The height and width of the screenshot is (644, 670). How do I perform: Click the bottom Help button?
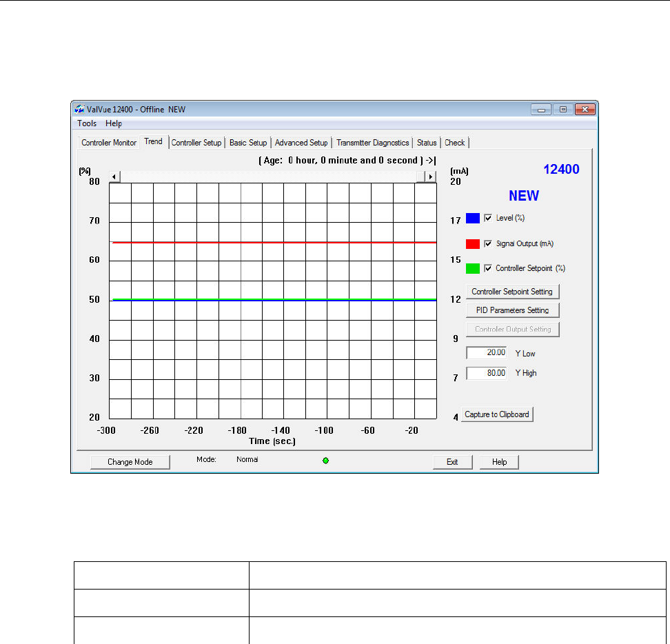[499, 462]
